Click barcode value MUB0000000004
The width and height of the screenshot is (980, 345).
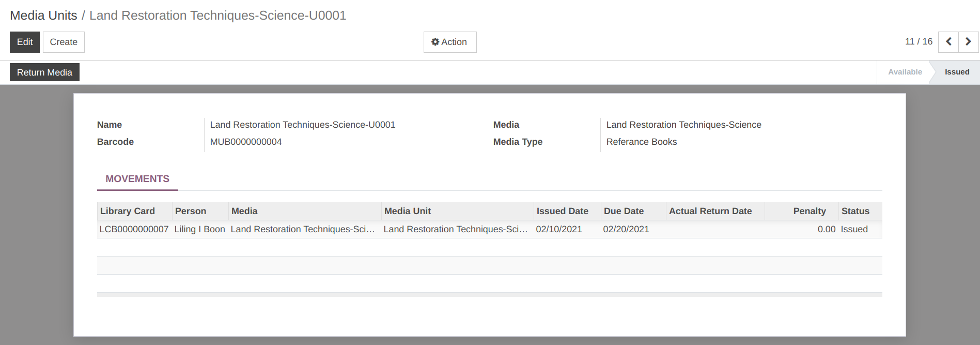pyautogui.click(x=246, y=142)
